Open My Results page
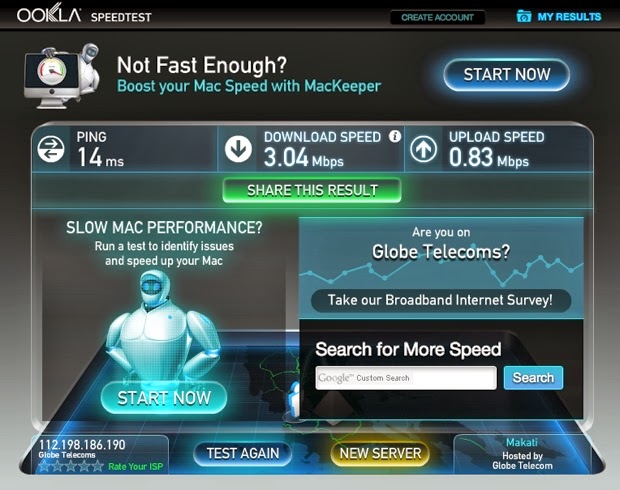 click(569, 17)
